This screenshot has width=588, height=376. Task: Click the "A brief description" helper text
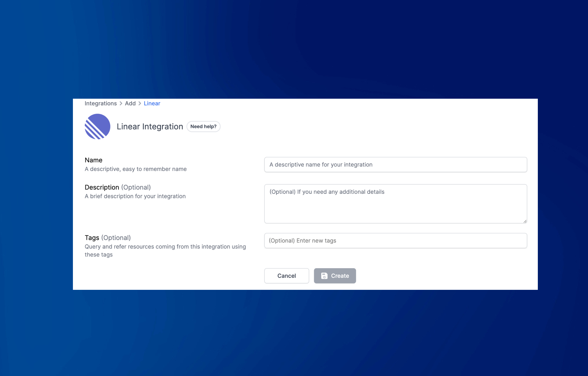click(135, 196)
